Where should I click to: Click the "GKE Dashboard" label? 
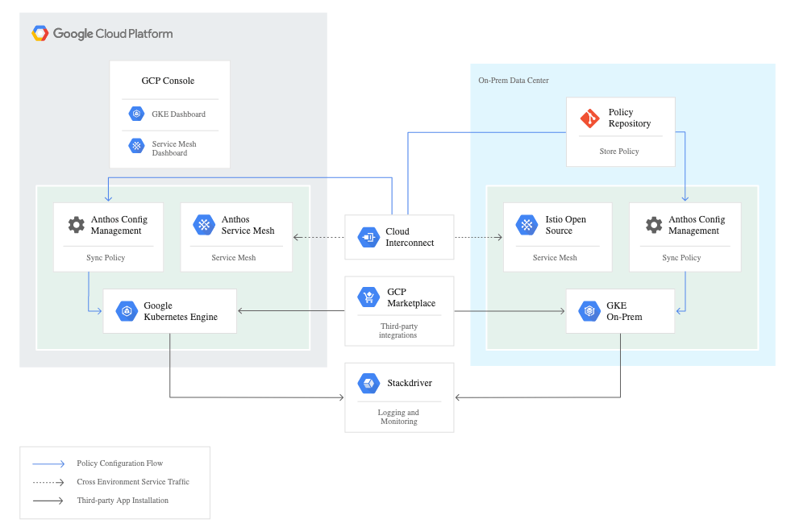coord(178,114)
